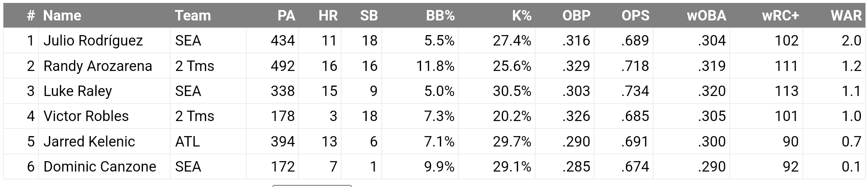Screen dimensions: 868x187
Task: Sort players by HR header
Action: point(328,15)
